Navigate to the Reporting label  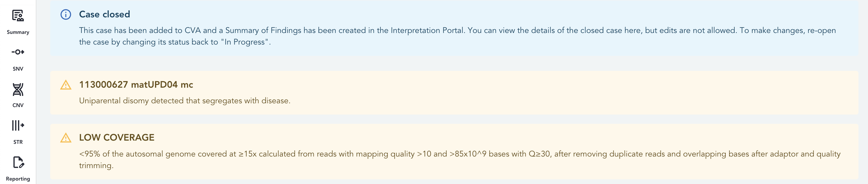pos(18,179)
